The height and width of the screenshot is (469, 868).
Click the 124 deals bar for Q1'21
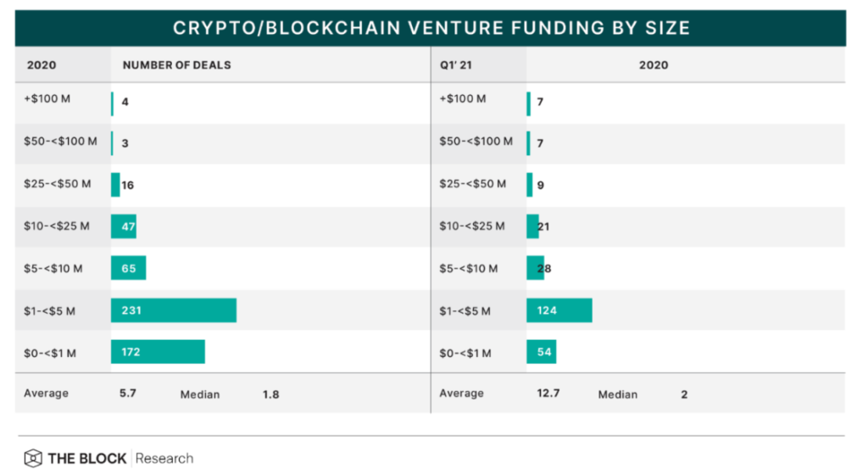(559, 310)
